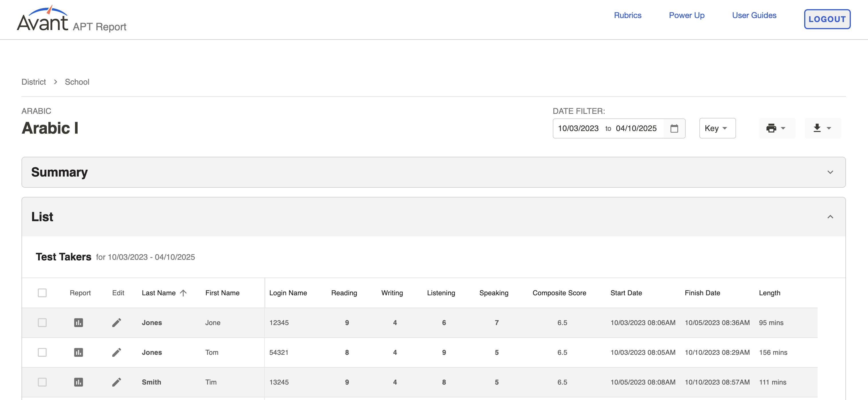Viewport: 868px width, 400px height.
Task: Check the Tom Jones row checkbox
Action: [42, 352]
